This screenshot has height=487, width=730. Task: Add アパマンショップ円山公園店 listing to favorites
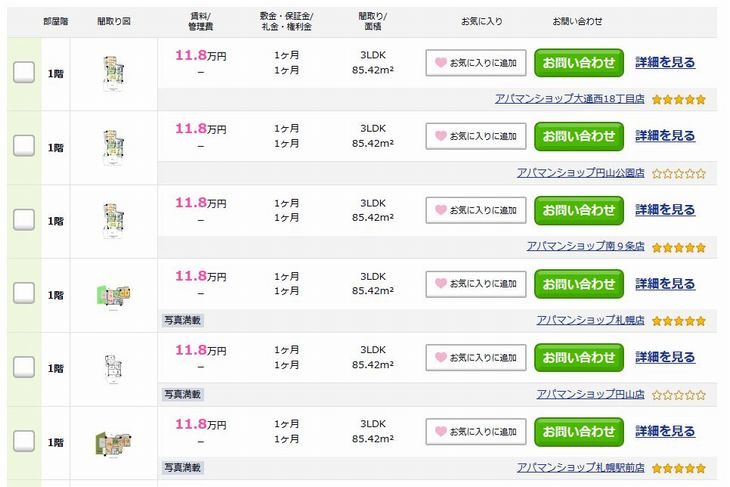(475, 136)
